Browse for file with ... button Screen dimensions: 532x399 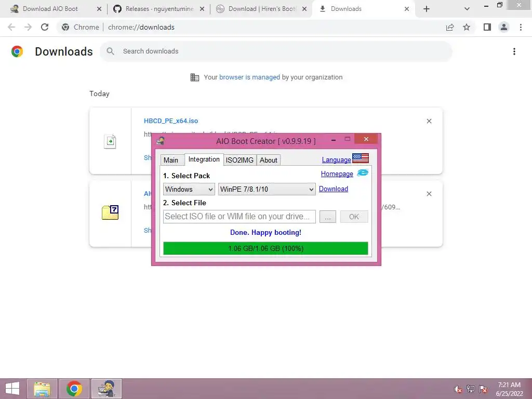tap(327, 217)
